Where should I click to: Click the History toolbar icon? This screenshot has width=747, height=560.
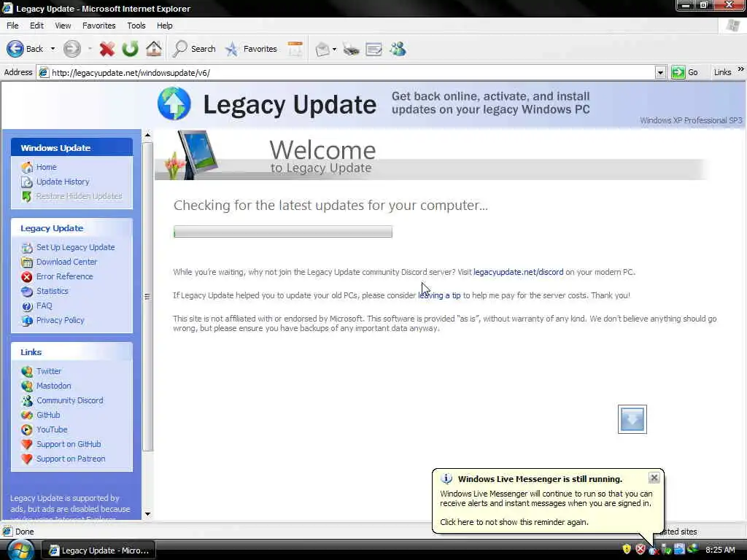[295, 49]
